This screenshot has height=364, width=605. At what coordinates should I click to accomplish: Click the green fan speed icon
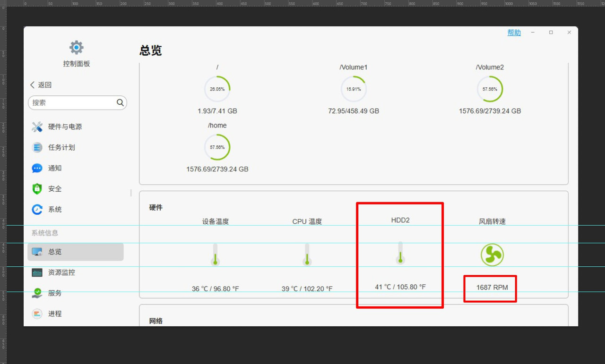click(x=492, y=255)
